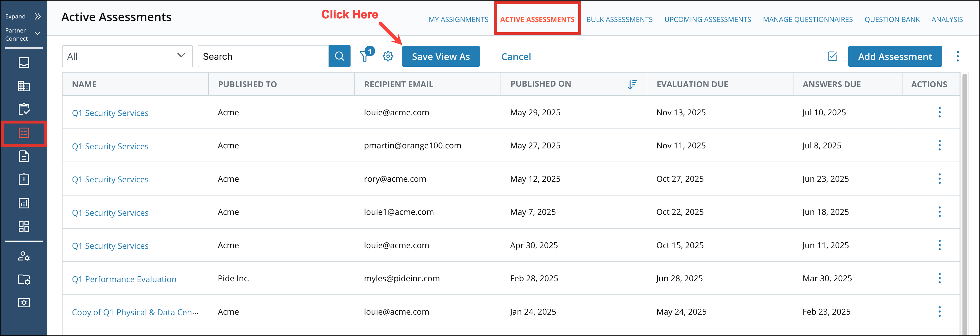Open Q1 Performance Evaluation link
The height and width of the screenshot is (336, 980).
point(124,279)
